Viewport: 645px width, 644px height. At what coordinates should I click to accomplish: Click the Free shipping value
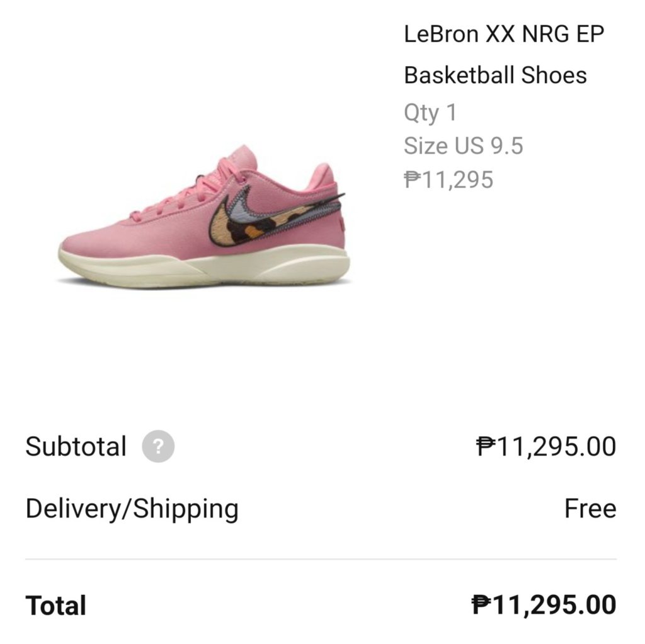click(x=590, y=509)
